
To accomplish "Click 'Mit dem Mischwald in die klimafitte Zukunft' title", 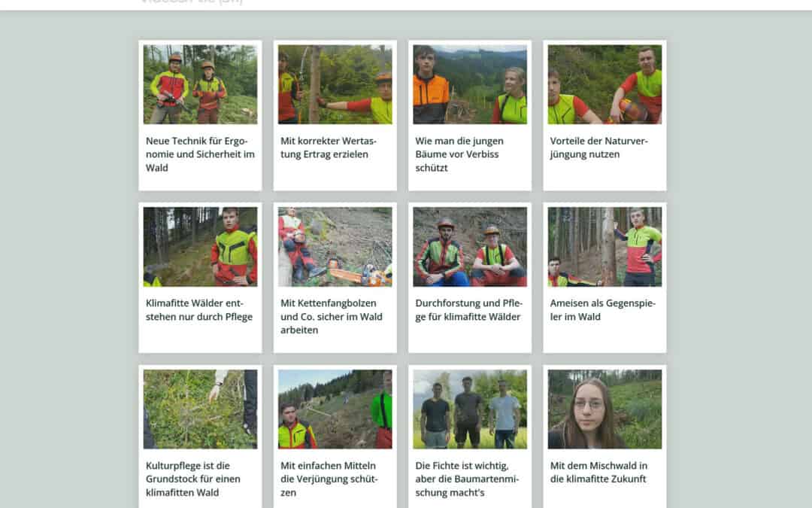I will click(x=598, y=472).
